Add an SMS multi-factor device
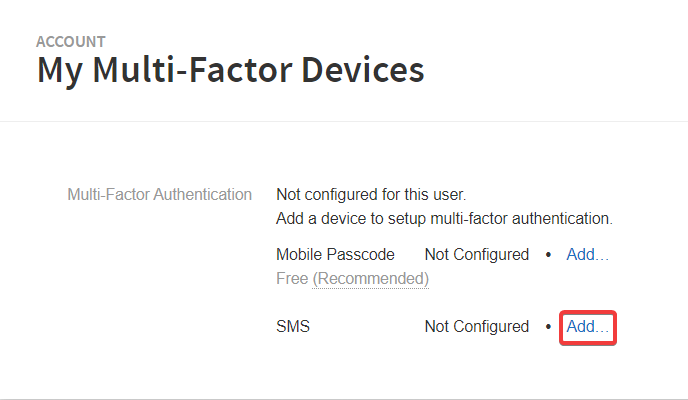 point(588,327)
